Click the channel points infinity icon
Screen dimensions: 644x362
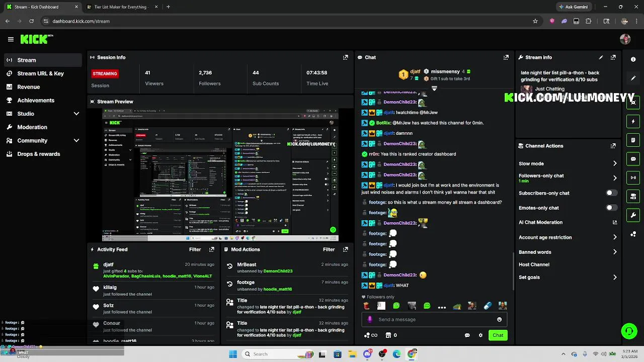tap(371, 335)
